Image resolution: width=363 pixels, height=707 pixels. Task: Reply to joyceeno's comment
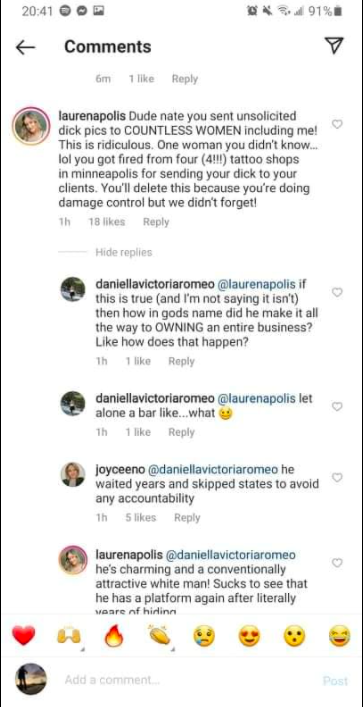coord(187,518)
